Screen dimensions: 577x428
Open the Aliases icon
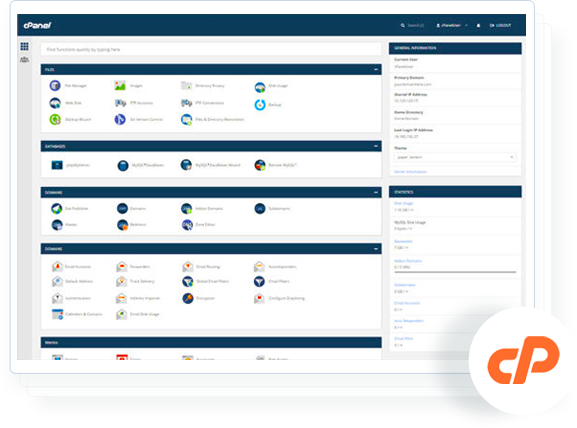point(57,224)
